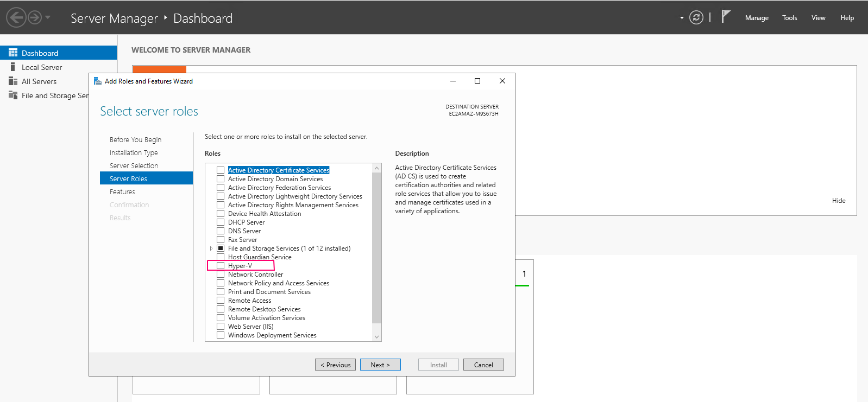Go to Before You Begin wizard step
The width and height of the screenshot is (868, 402).
coord(135,139)
